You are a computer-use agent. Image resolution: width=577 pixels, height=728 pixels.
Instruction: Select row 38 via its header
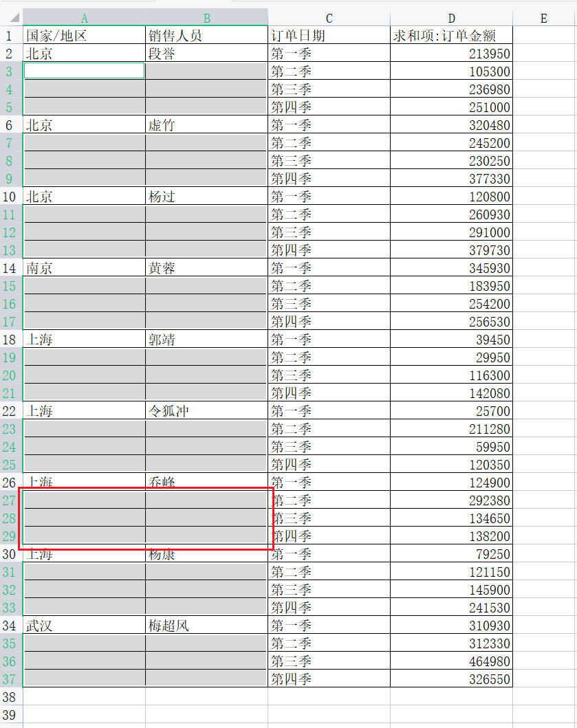point(10,697)
